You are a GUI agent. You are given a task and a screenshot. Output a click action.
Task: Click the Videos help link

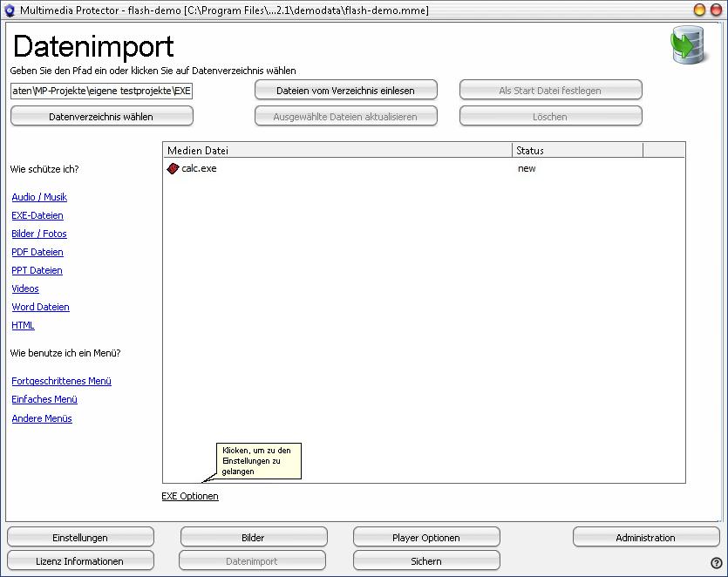(25, 288)
